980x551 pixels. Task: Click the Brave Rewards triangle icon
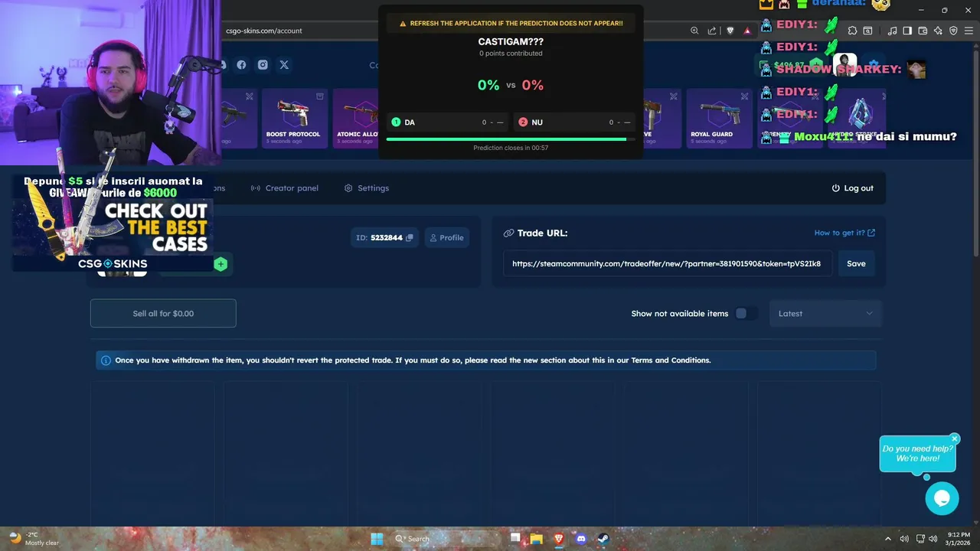click(747, 31)
